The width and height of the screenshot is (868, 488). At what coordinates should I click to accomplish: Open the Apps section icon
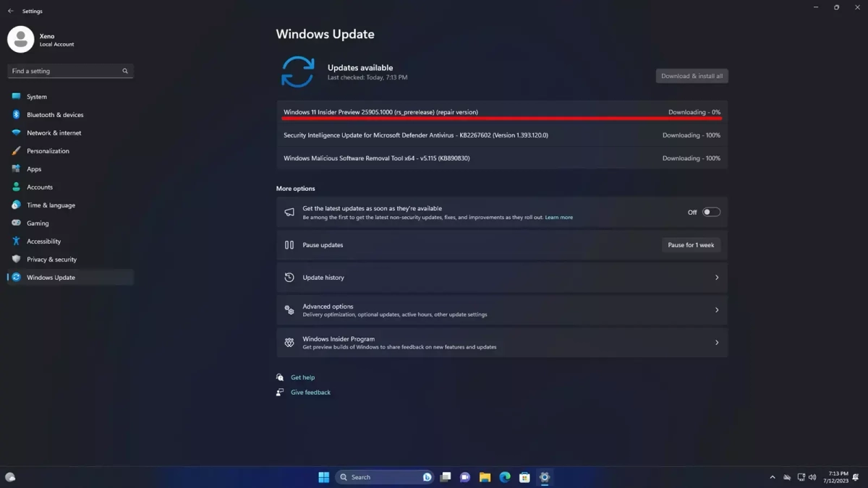coord(16,168)
